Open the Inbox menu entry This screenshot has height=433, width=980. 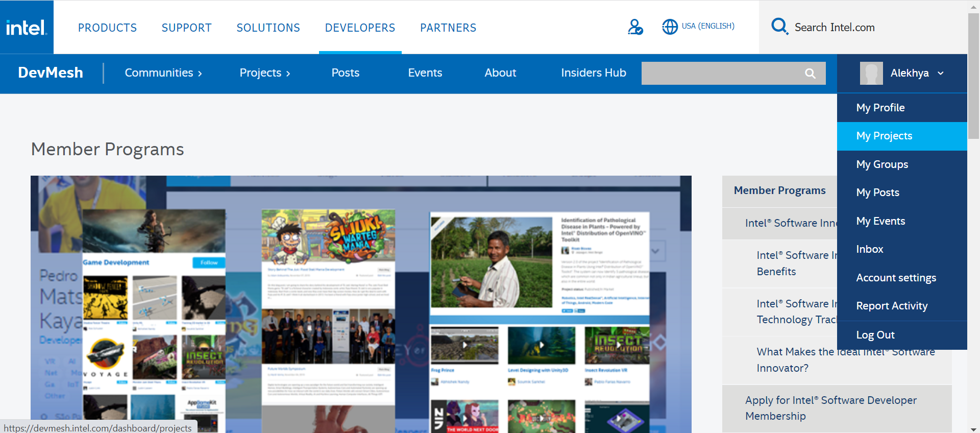[x=869, y=249]
